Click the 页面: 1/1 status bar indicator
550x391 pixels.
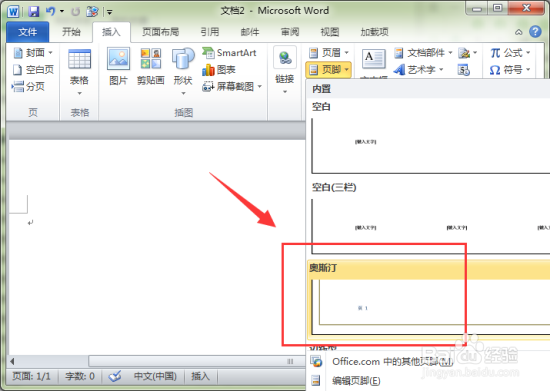(x=32, y=376)
